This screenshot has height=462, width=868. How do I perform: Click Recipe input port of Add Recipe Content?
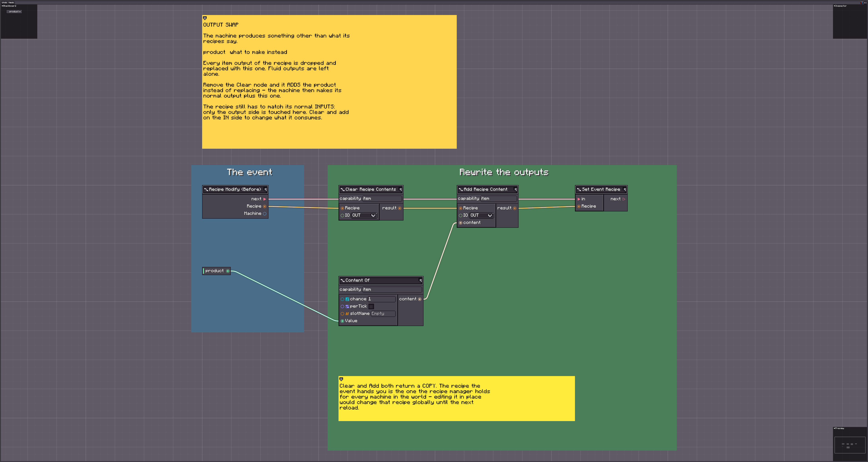[461, 208]
